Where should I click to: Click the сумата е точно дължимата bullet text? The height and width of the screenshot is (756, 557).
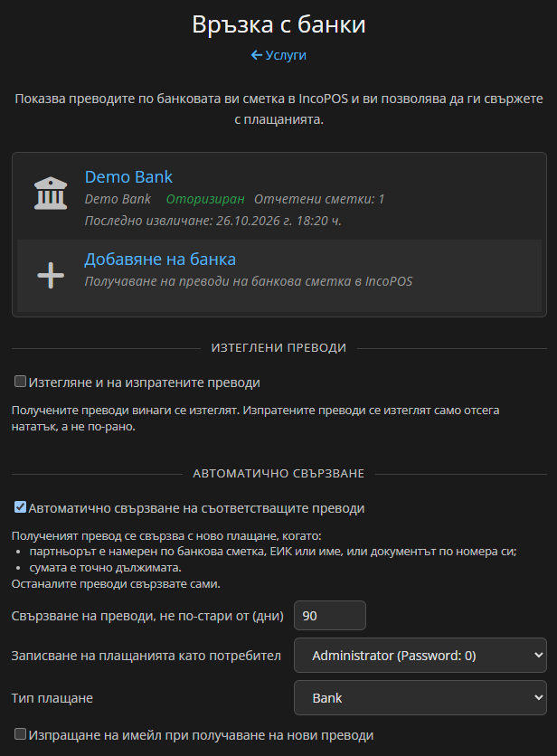[x=105, y=568]
